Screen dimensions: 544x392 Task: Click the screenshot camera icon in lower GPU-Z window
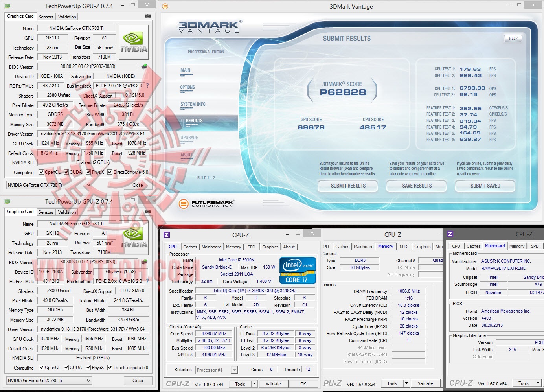[147, 212]
